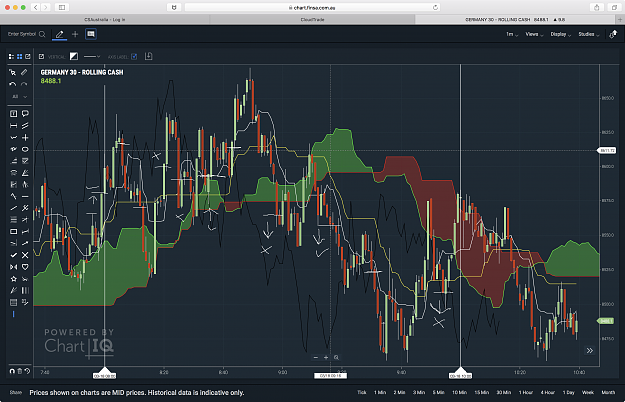Zoom in with the plus chart button

(326, 357)
